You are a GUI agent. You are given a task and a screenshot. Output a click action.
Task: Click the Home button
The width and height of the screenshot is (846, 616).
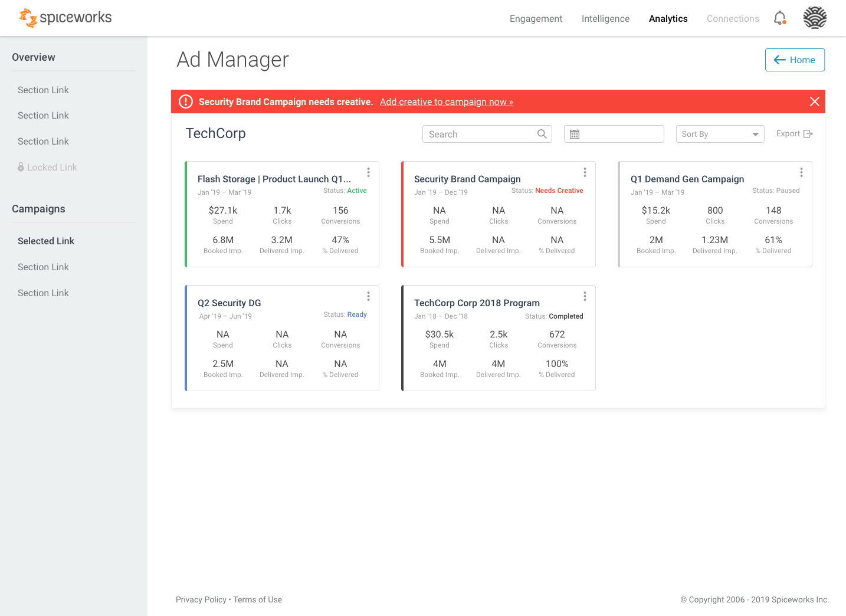[795, 60]
